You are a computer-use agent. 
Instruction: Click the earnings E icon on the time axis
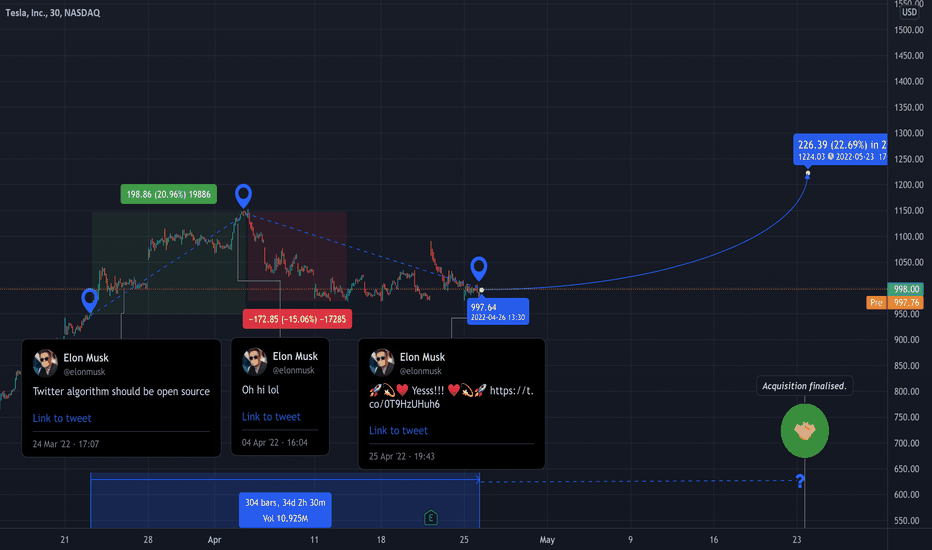[431, 518]
